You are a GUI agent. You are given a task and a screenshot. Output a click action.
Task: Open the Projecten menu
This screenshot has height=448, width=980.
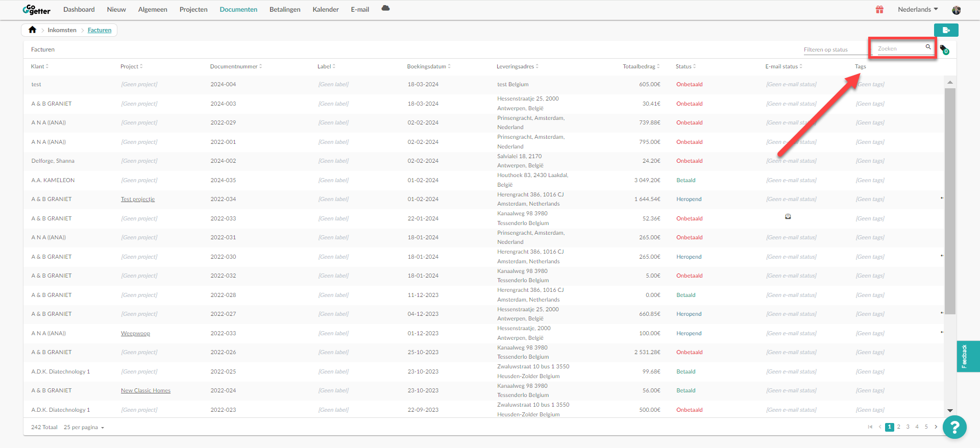click(x=193, y=10)
